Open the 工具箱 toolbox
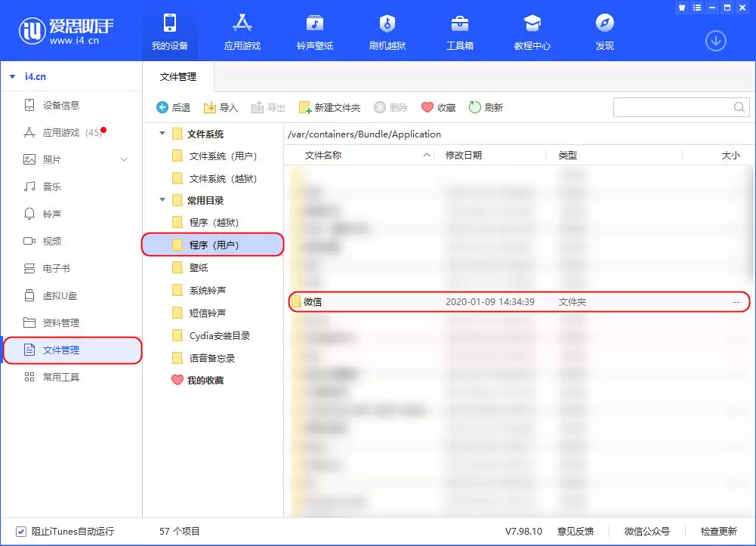 459,32
